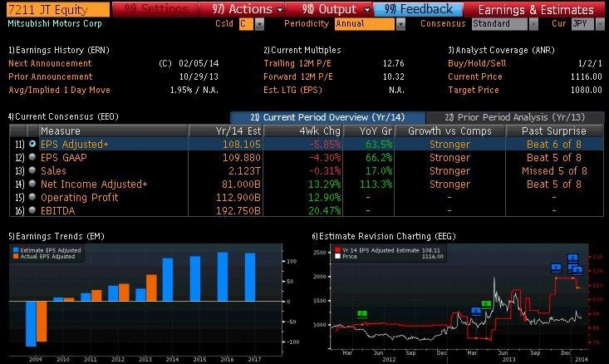Click the 2014 blue estimate bar
Viewport: 609px width, 364px height.
coord(168,279)
